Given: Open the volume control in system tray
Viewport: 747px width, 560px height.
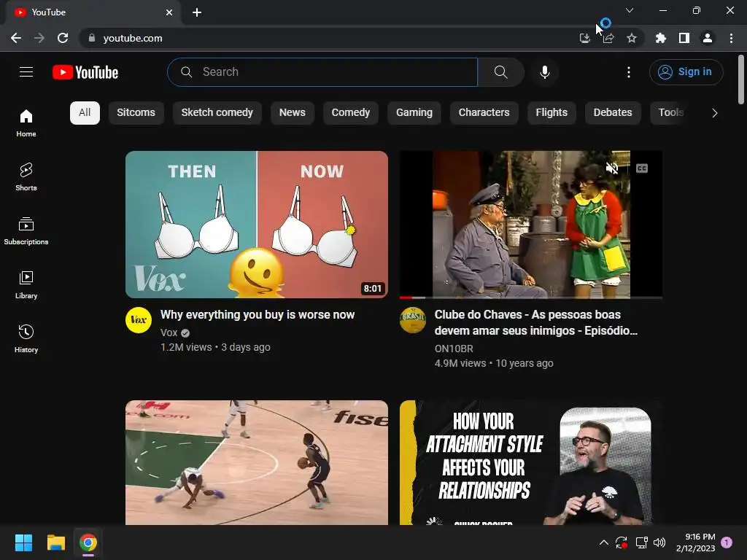Looking at the screenshot, I should [x=659, y=542].
